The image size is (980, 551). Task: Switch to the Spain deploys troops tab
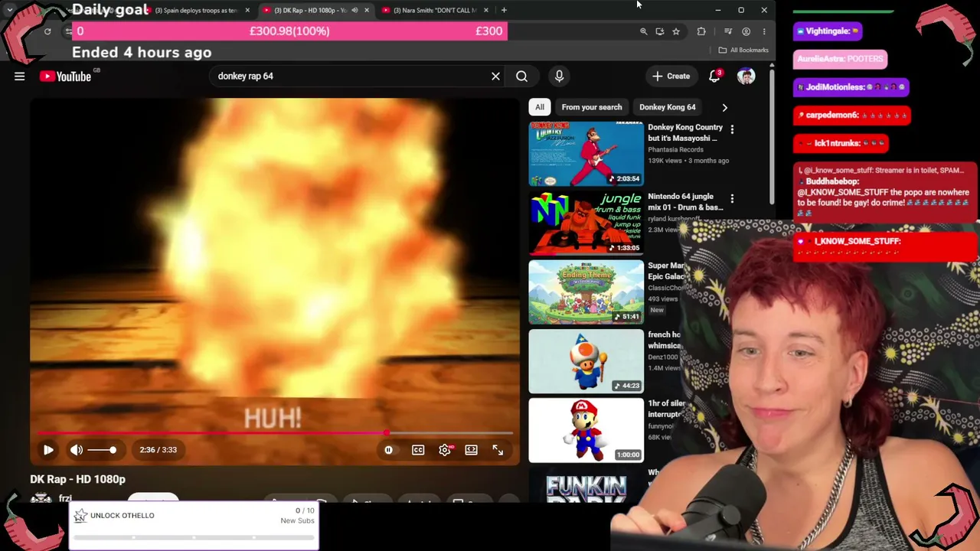[x=195, y=10]
